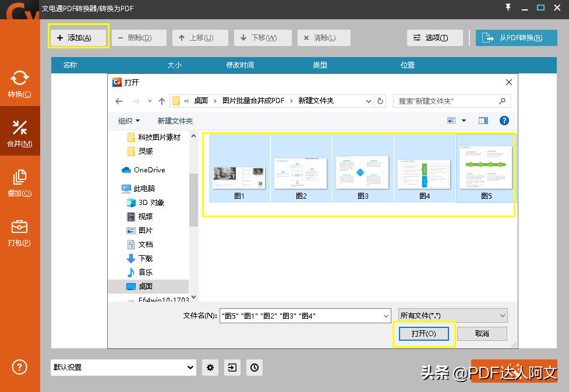Click navigation tree scrollbar down arrow

pyautogui.click(x=193, y=297)
